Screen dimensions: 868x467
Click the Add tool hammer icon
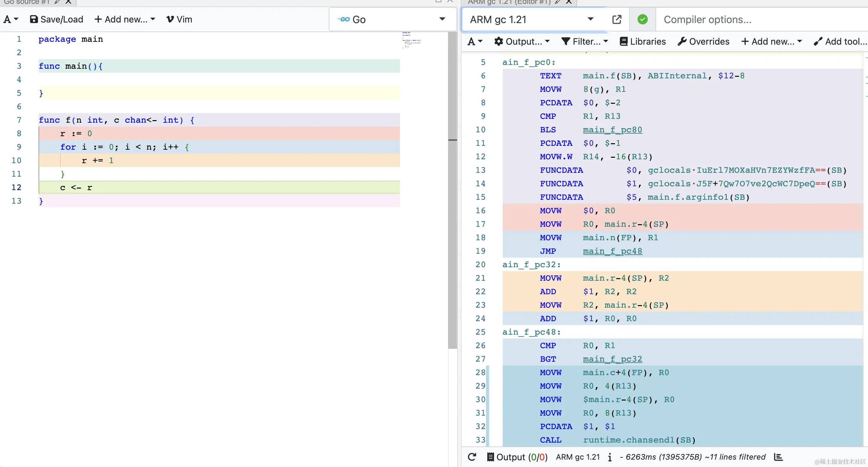tap(818, 41)
